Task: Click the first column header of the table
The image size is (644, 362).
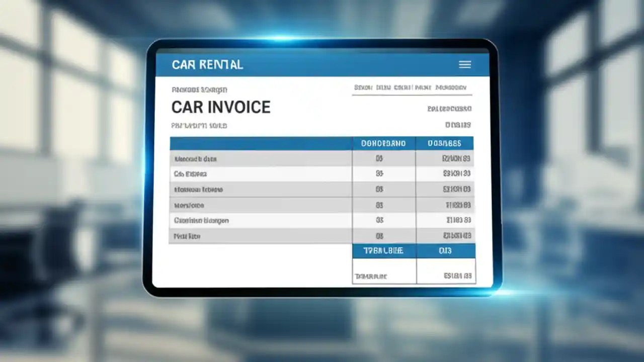Action: pyautogui.click(x=260, y=143)
